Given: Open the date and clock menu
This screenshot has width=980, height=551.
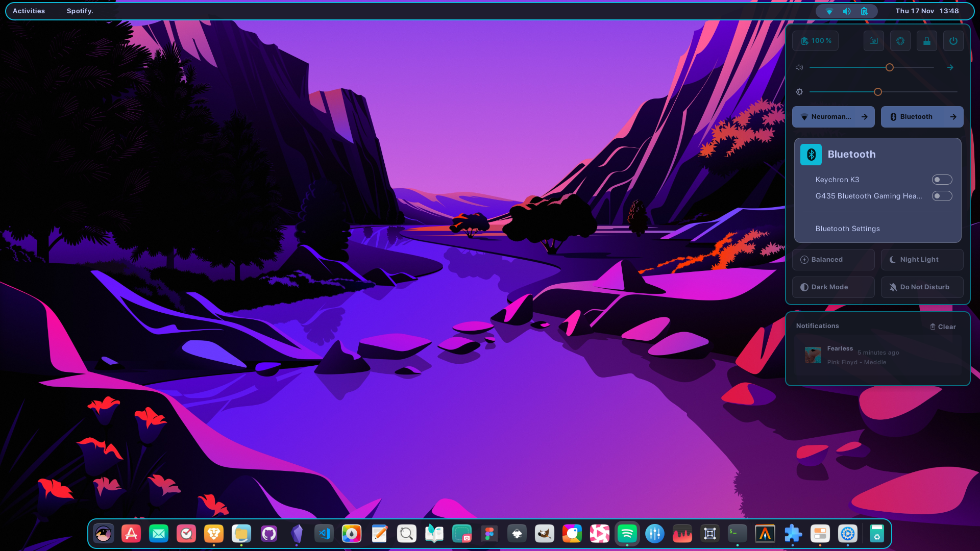Looking at the screenshot, I should click(x=927, y=11).
